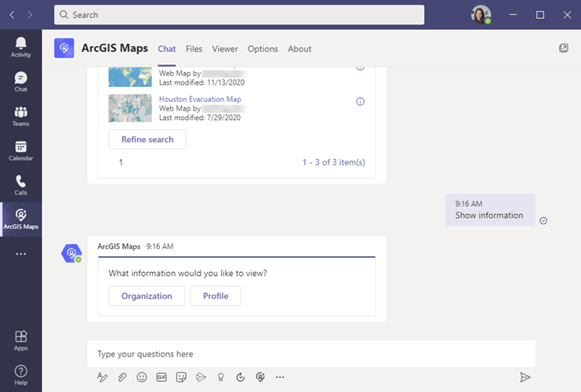Open the sticker picker
This screenshot has height=392, width=581.
point(181,377)
